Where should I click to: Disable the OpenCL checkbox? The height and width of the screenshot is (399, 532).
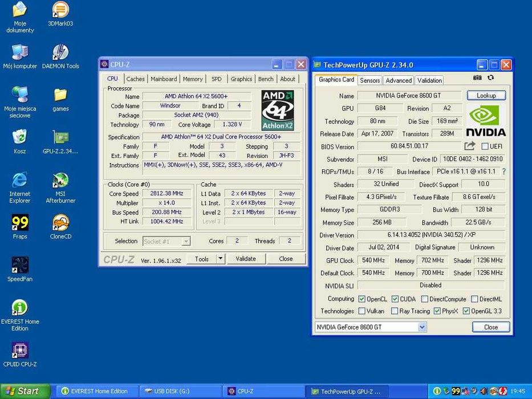coord(362,299)
